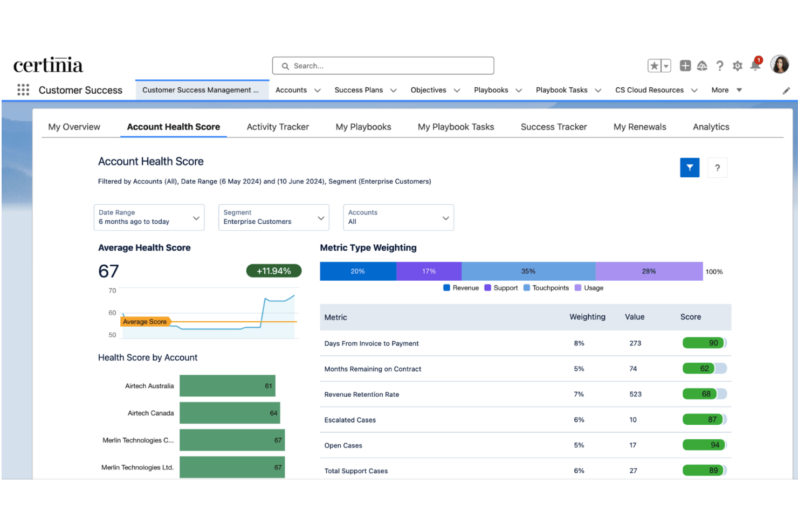This screenshot has height=532, width=798.
Task: Click the 28% Usage weighting segment
Action: 649,271
